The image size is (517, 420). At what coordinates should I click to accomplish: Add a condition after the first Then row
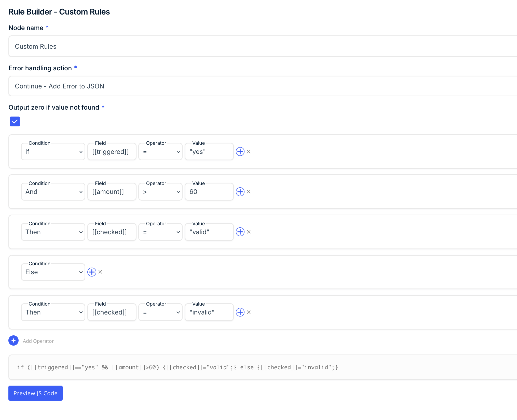click(x=240, y=232)
